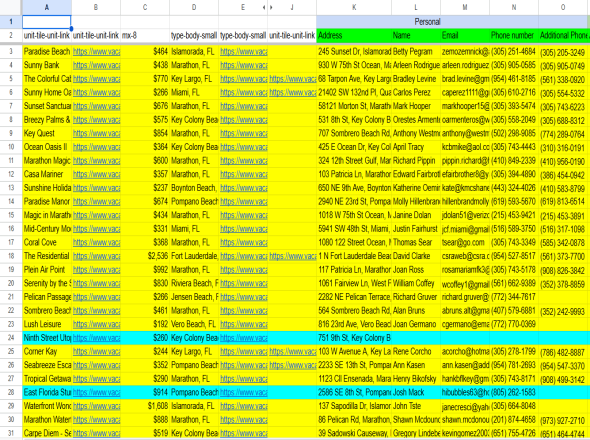The height and width of the screenshot is (440, 590).
Task: Open the Paradise Beach link in column B
Action: [96, 52]
